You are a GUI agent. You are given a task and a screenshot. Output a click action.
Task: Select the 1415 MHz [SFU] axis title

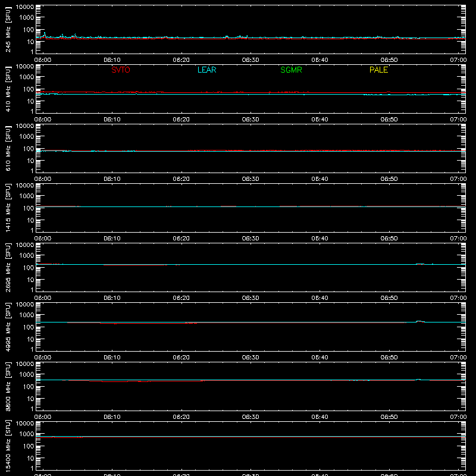[x=8, y=208]
